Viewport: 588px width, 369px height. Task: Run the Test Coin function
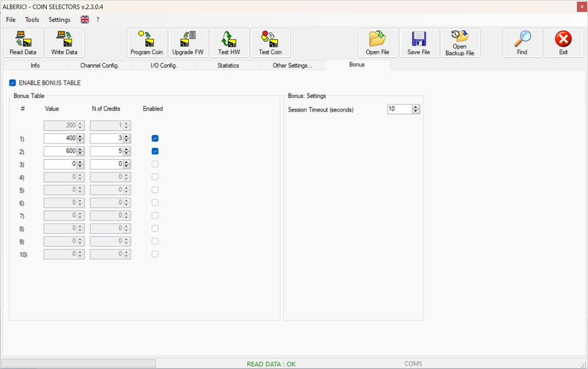[x=270, y=43]
